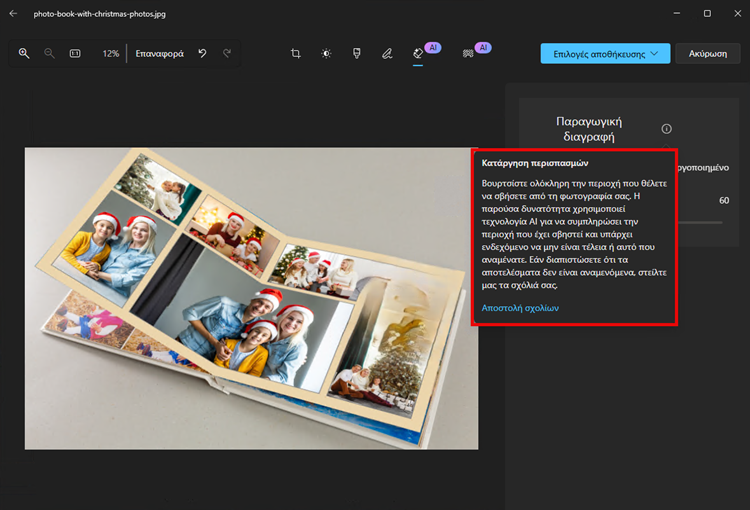The image size is (750, 510).
Task: Redo the last undone edit
Action: [x=227, y=53]
